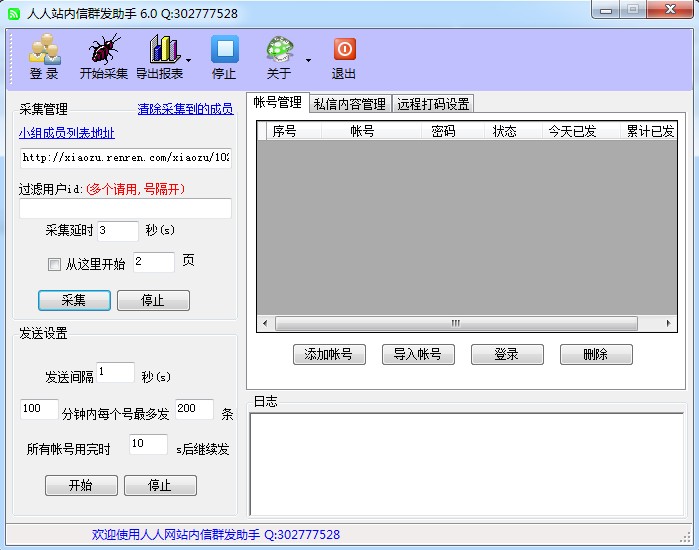699x550 pixels.
Task: Start collecting with the 开始采集 bug icon
Action: point(104,49)
